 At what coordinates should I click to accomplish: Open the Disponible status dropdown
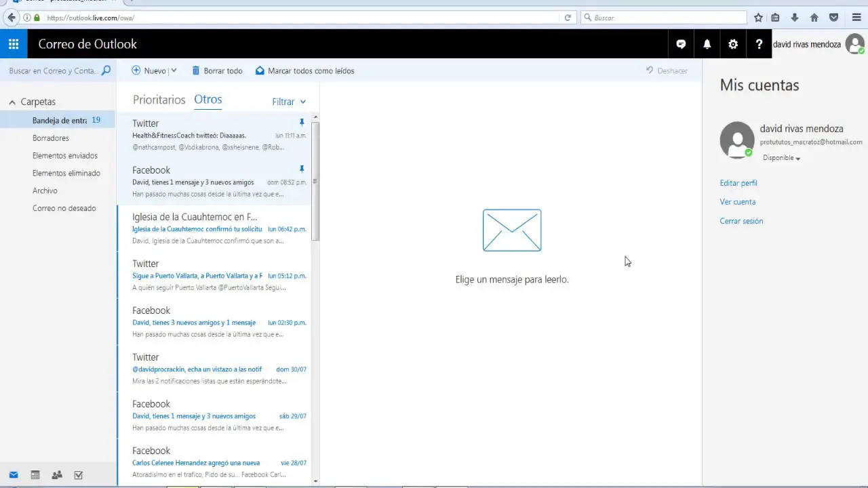coord(781,158)
